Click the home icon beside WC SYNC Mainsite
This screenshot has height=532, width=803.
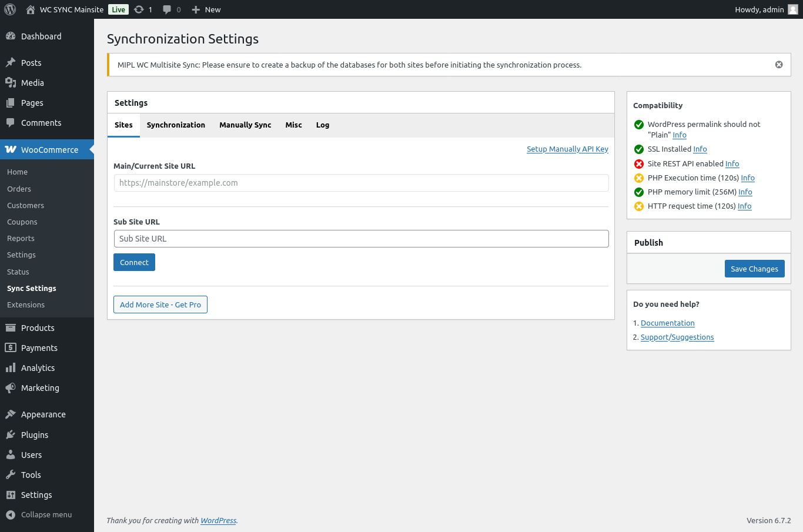[x=31, y=9]
